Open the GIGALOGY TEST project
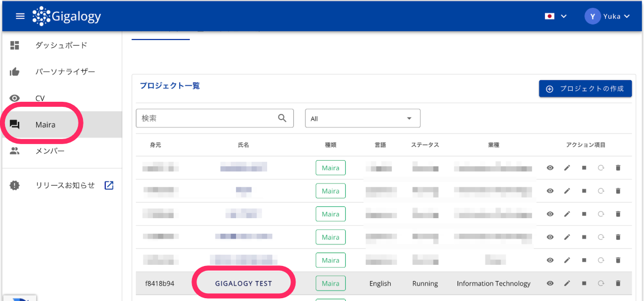The width and height of the screenshot is (644, 301). [x=243, y=283]
